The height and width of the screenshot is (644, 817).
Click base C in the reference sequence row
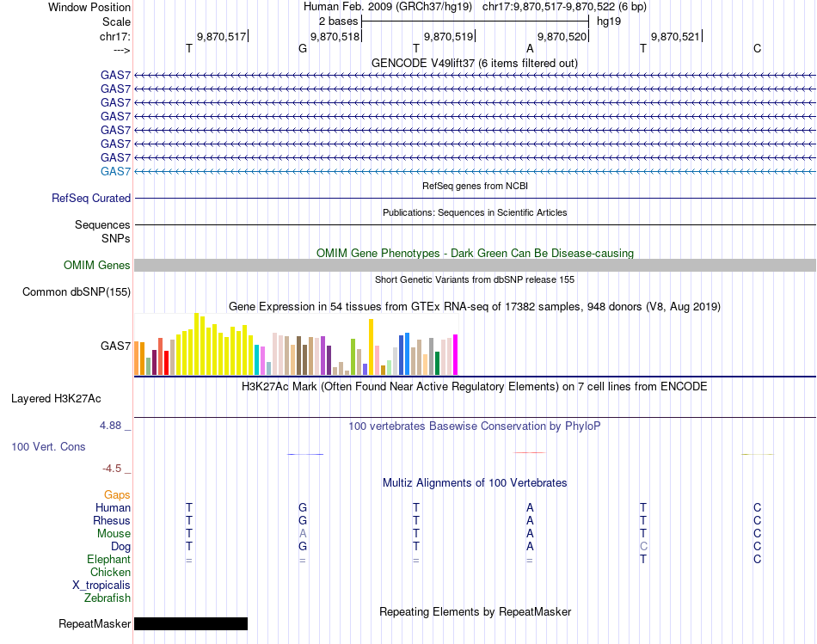(x=757, y=49)
